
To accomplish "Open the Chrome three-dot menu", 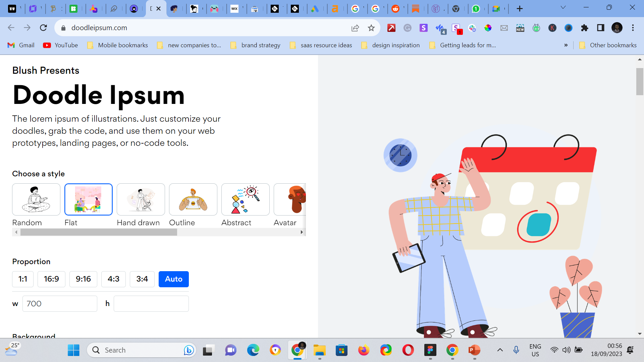I will pyautogui.click(x=633, y=28).
